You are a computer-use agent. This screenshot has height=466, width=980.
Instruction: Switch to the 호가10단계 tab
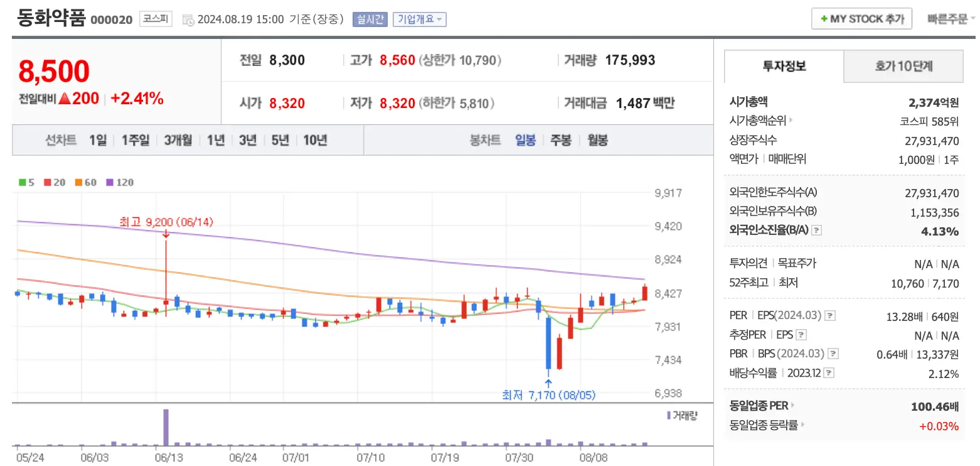coord(903,66)
